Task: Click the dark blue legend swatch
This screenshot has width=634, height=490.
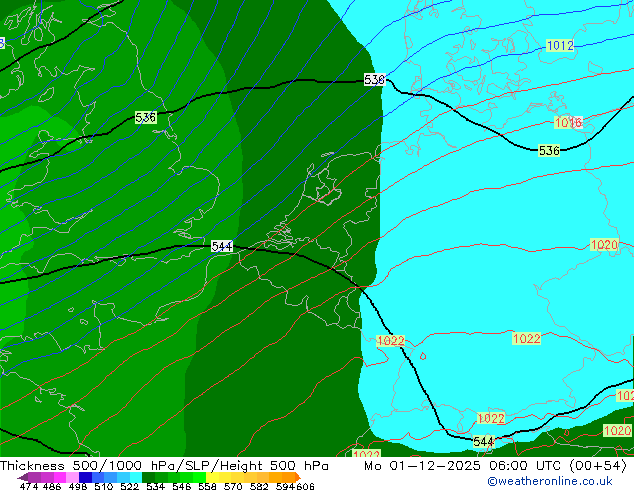Action: pyautogui.click(x=85, y=477)
